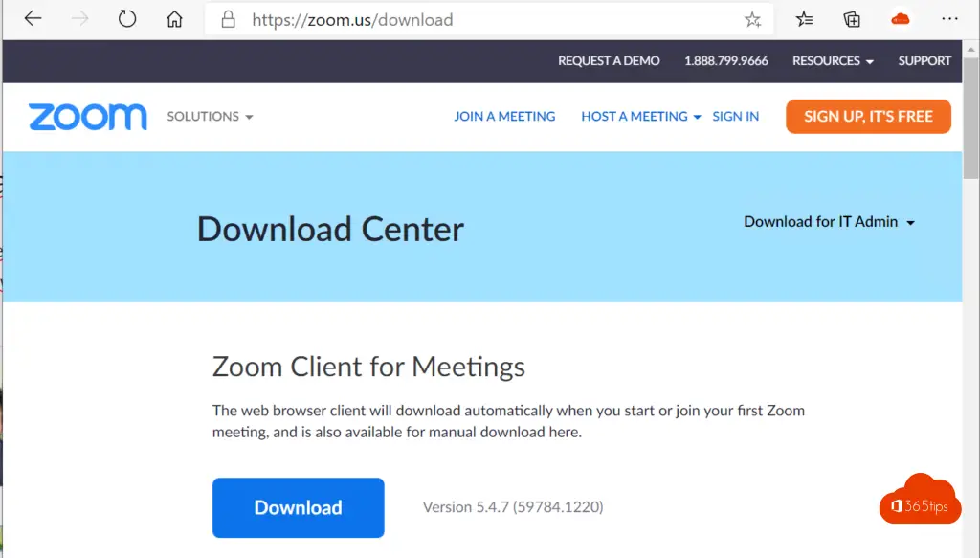The image size is (980, 558).
Task: Refresh the page with the reload icon
Action: (x=127, y=19)
